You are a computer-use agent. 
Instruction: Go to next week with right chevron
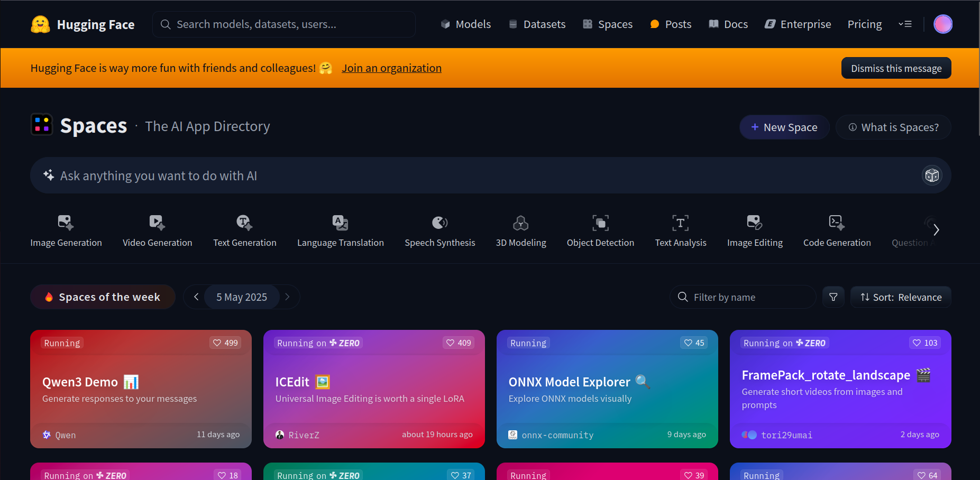coord(287,297)
